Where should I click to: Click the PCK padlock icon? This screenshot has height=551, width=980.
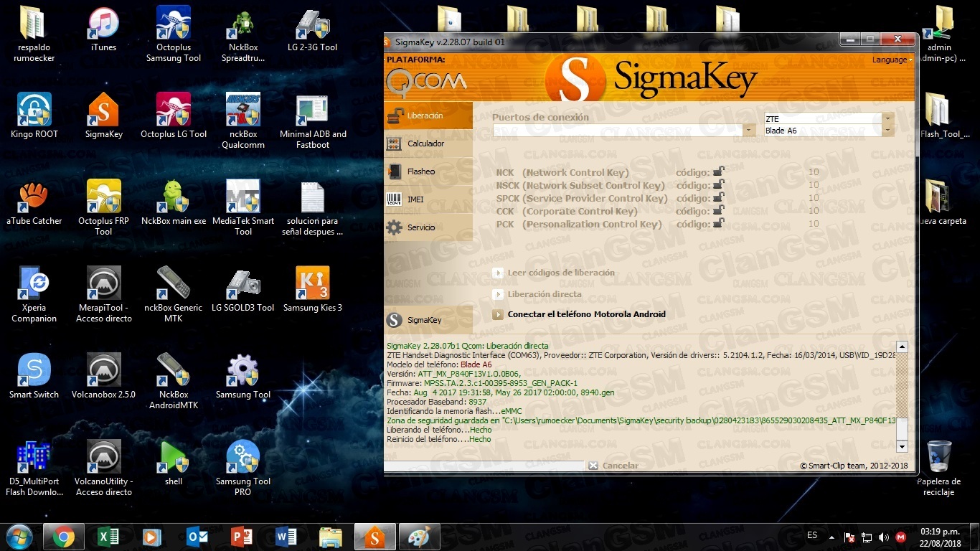click(x=718, y=224)
